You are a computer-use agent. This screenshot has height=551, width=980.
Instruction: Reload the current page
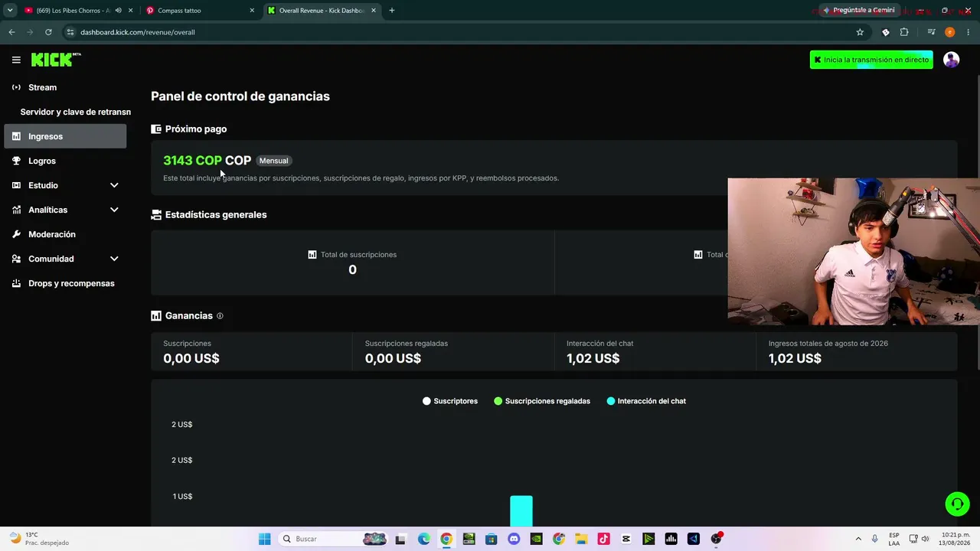[48, 32]
